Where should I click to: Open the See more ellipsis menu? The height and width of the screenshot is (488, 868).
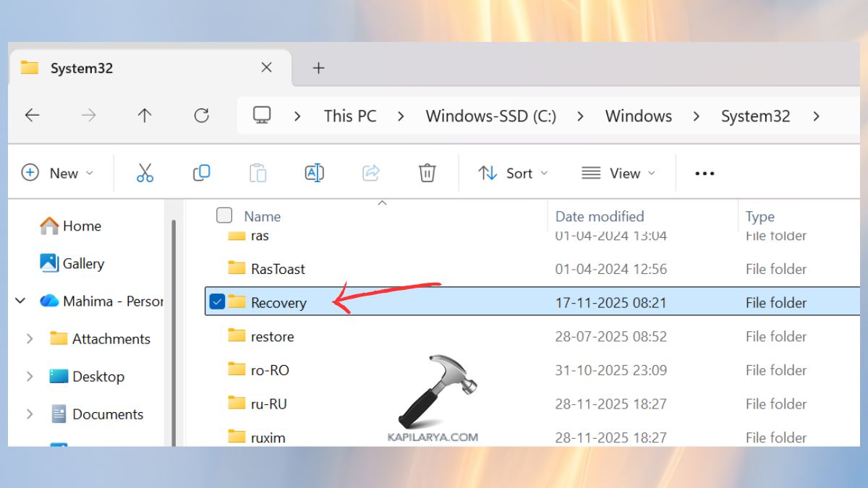pos(703,173)
